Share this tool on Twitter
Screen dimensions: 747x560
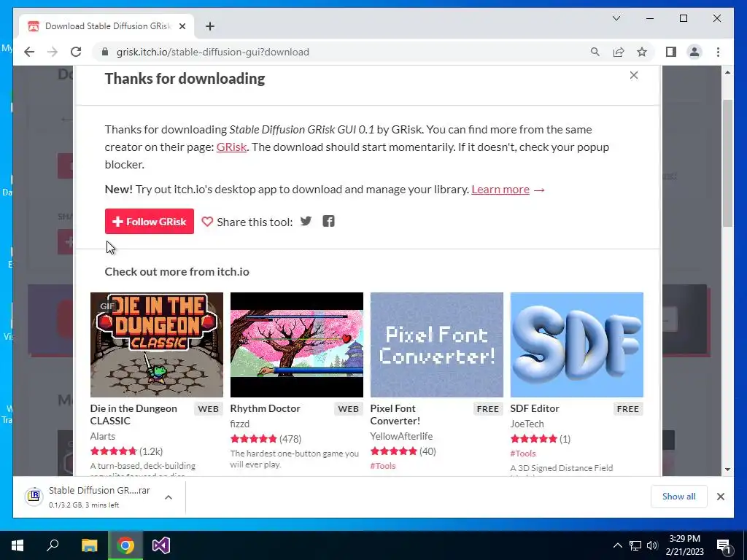point(306,221)
